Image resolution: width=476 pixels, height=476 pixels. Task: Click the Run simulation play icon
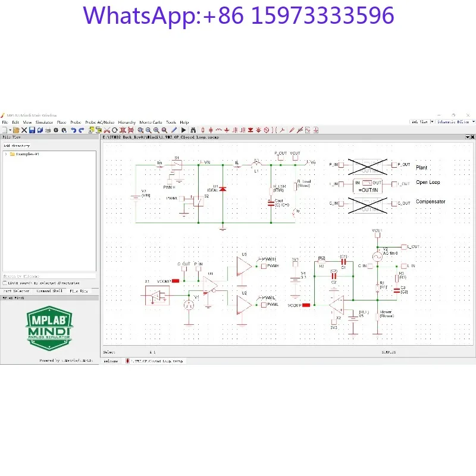click(x=184, y=130)
